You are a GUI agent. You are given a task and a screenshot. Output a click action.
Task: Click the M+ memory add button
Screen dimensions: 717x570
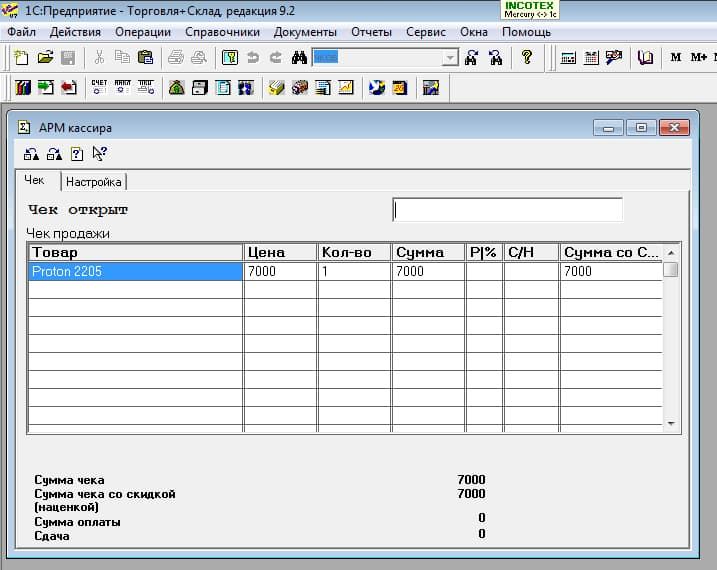click(x=699, y=57)
